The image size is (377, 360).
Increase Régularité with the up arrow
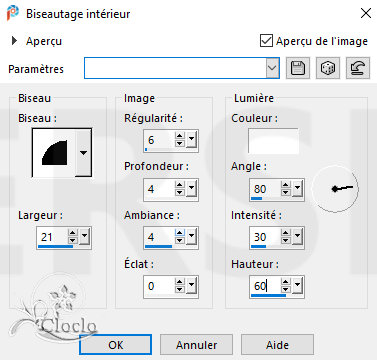point(180,136)
